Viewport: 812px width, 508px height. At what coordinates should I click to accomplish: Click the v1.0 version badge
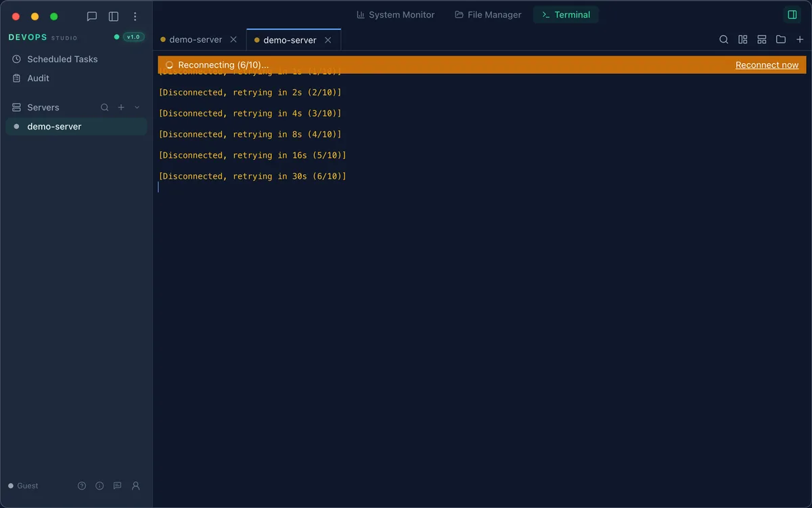[x=133, y=37]
